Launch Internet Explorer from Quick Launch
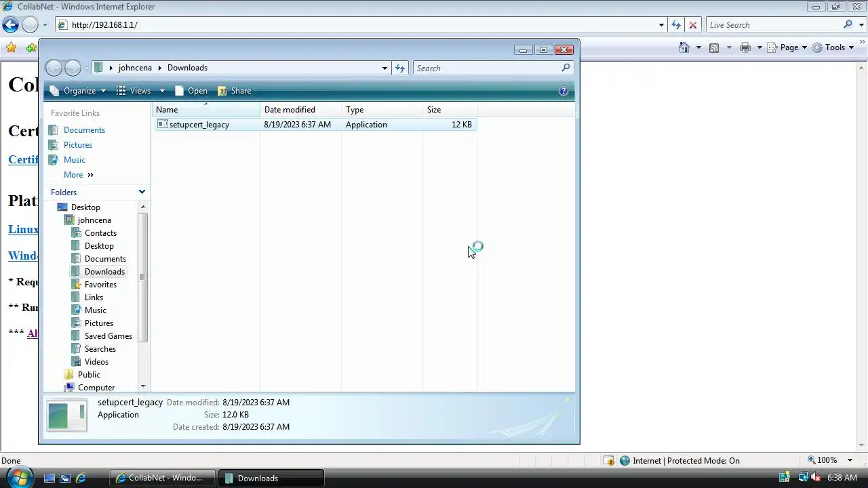The height and width of the screenshot is (488, 868). pyautogui.click(x=81, y=478)
